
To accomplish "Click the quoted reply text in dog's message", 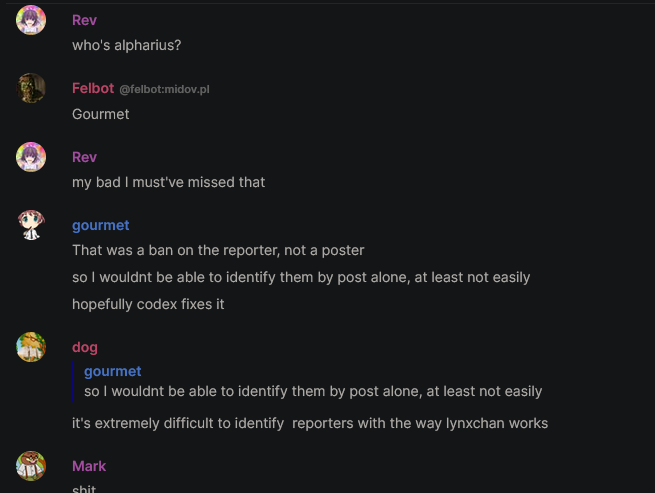I will pos(313,391).
